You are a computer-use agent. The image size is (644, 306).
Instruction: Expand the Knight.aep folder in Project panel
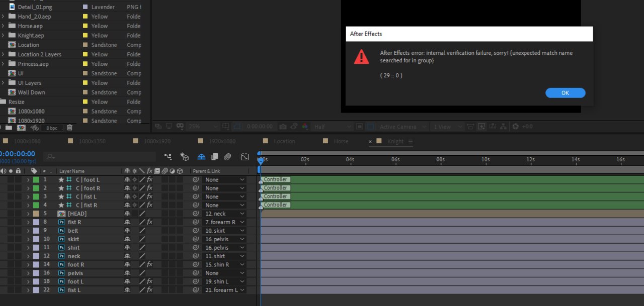[x=3, y=36]
